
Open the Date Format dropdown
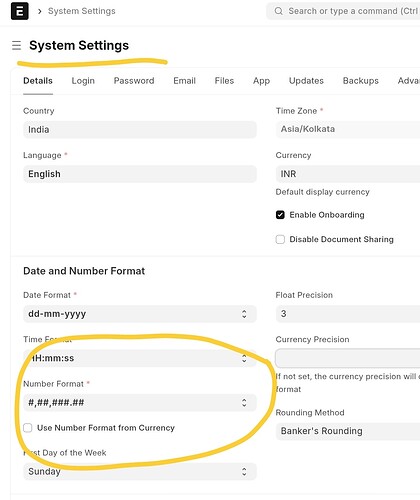(140, 314)
